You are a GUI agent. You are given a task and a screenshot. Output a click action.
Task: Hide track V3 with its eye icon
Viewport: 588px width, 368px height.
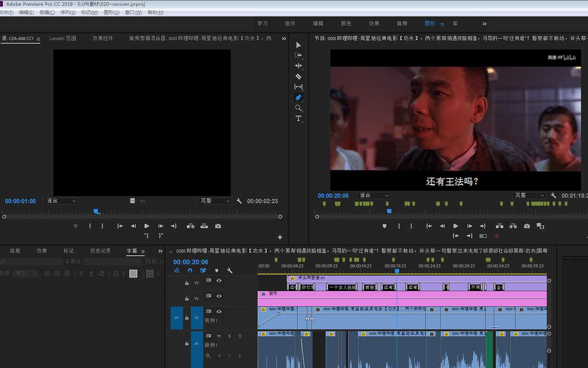(219, 281)
